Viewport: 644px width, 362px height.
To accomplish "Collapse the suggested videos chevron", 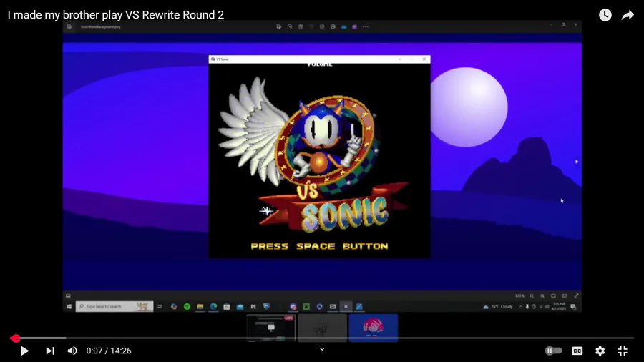I will click(322, 349).
